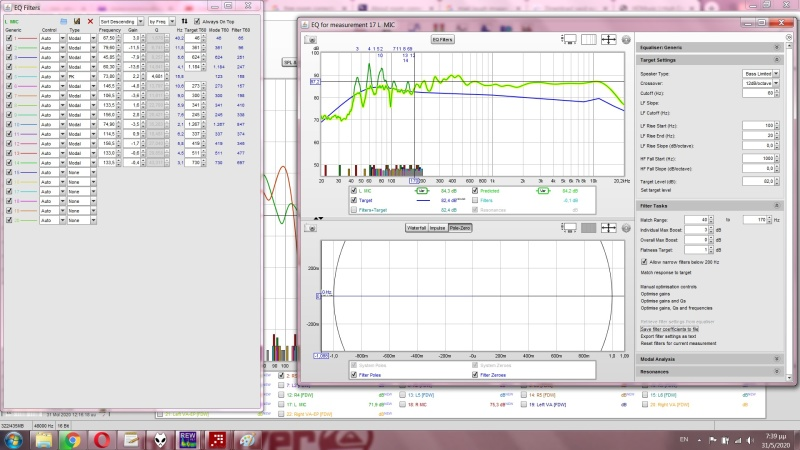Enable Filters trace checkbox in legend

[475, 201]
